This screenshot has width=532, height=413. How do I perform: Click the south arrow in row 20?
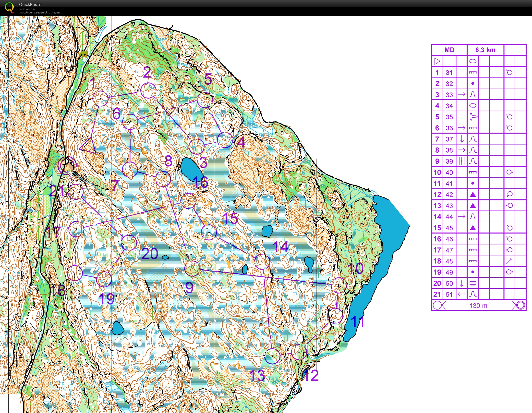point(462,283)
